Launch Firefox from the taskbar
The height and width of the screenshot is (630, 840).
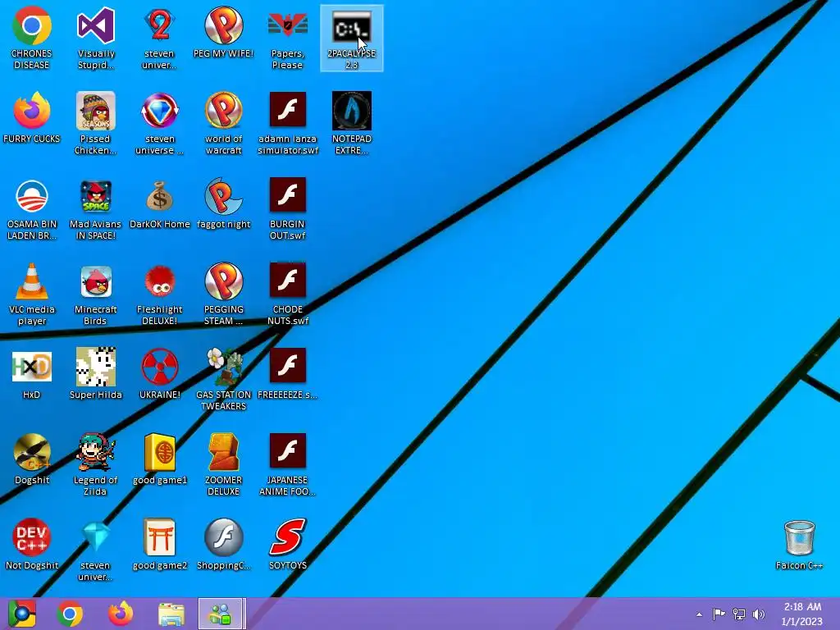121,614
